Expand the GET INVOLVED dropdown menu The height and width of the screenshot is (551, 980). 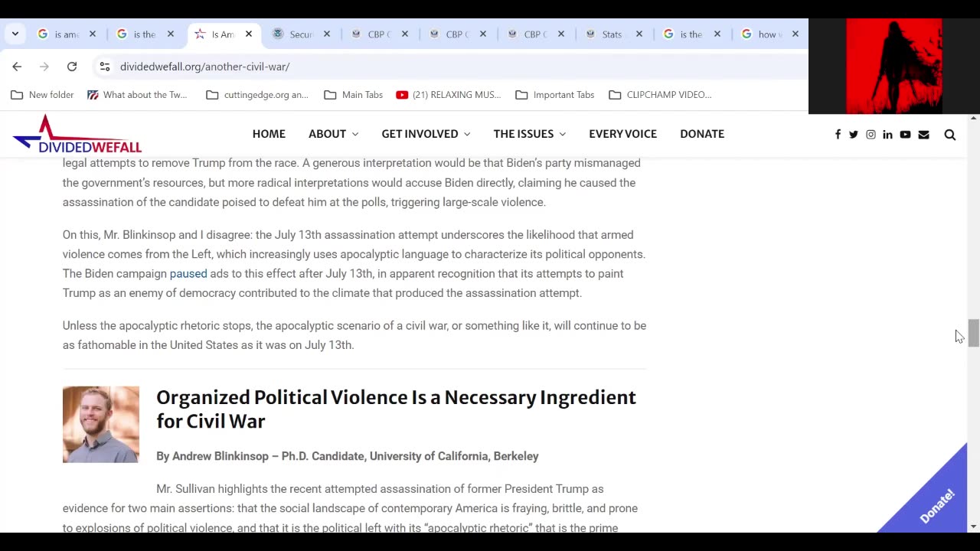click(426, 134)
